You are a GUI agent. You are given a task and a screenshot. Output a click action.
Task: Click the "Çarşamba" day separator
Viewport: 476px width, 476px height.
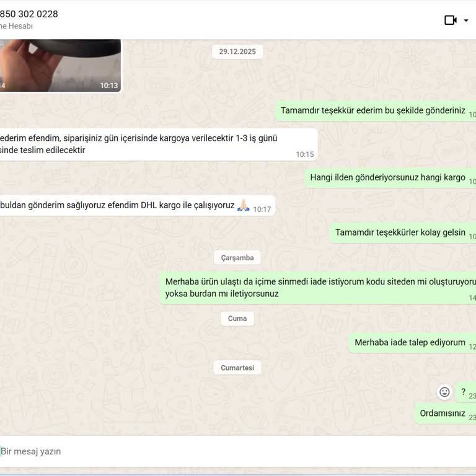[x=237, y=258]
